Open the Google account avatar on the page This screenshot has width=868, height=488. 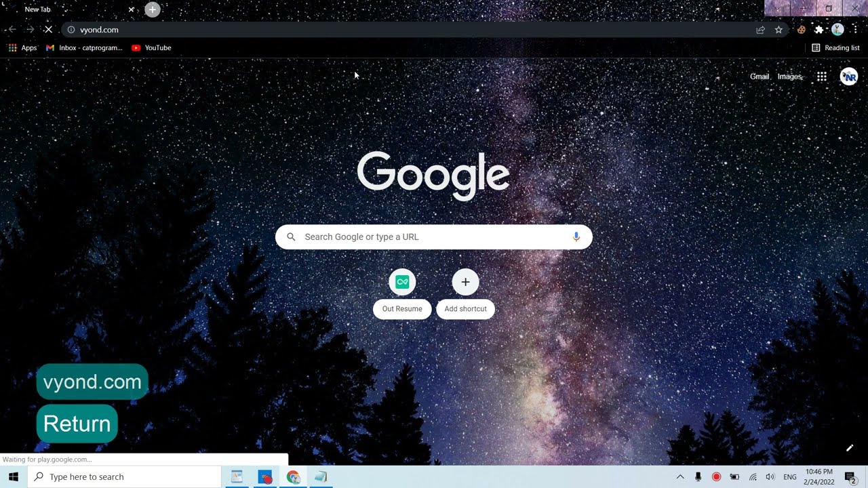(849, 77)
